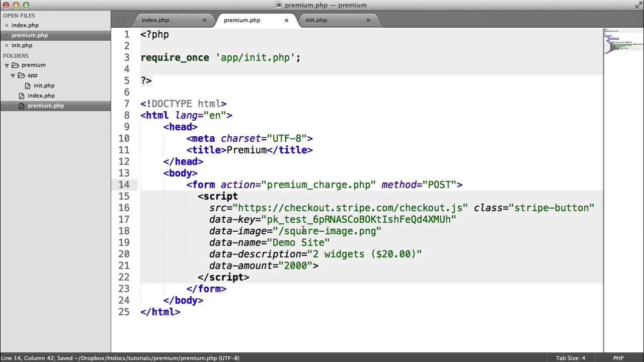Click line number 14 in the gutter
The height and width of the screenshot is (362, 644).
[x=124, y=185]
